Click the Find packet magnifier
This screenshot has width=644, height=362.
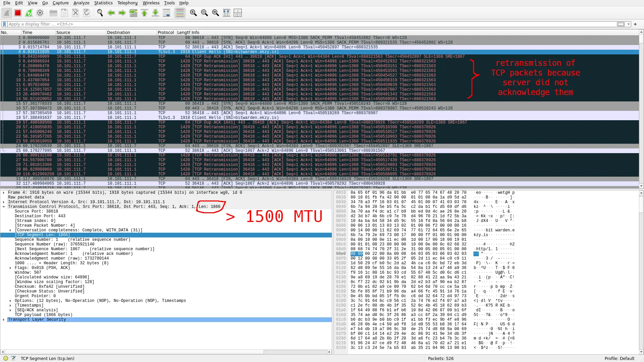tap(100, 13)
